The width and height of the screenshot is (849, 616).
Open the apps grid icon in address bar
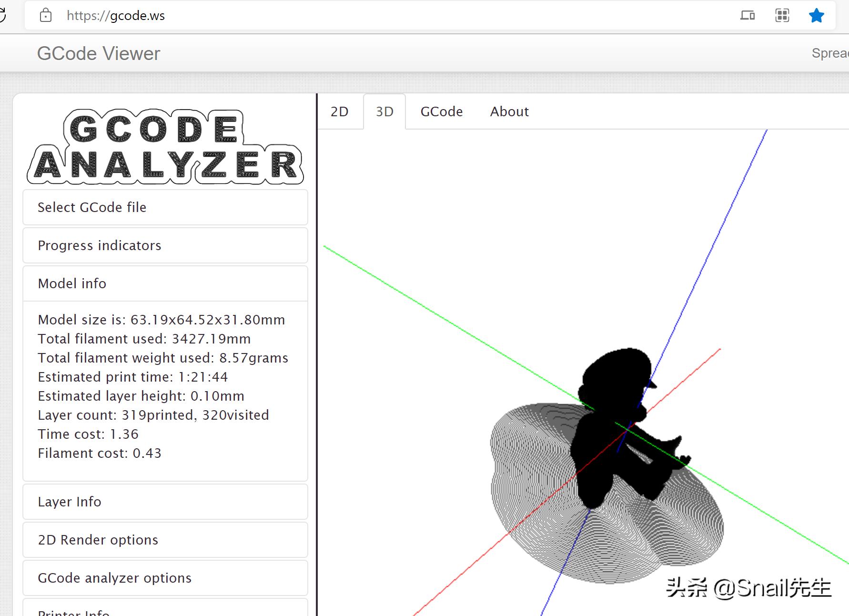click(x=782, y=16)
